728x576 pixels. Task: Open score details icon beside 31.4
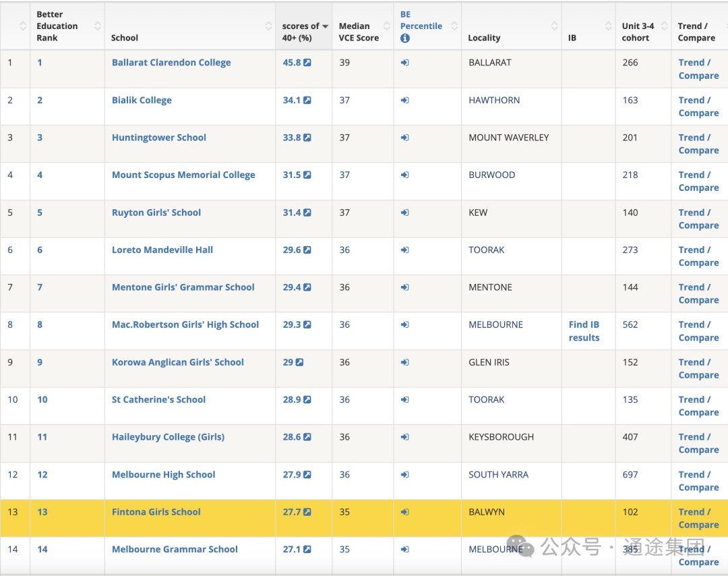(307, 212)
